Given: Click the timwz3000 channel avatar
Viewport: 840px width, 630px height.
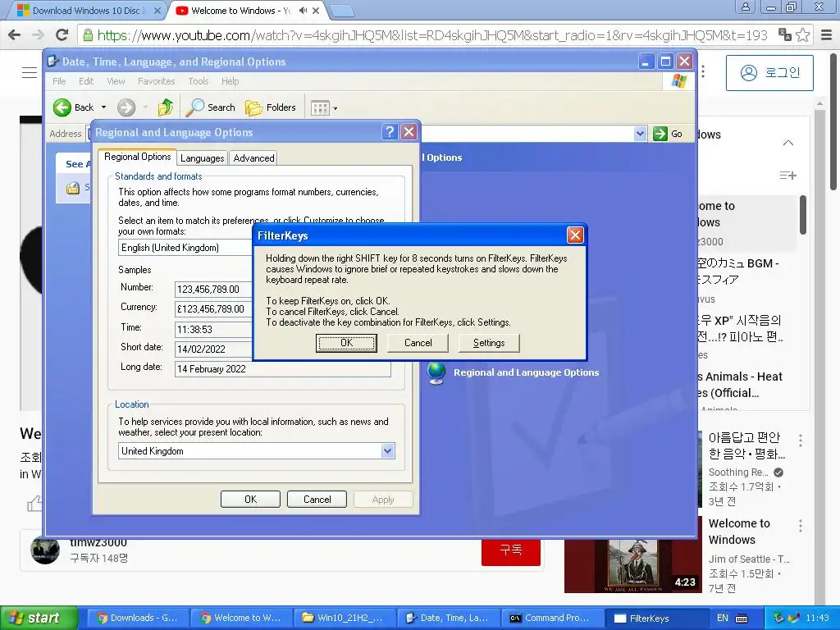Looking at the screenshot, I should click(x=45, y=550).
